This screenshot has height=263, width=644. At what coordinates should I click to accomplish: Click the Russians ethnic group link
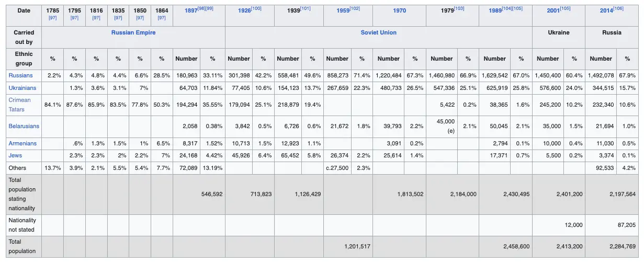(20, 76)
